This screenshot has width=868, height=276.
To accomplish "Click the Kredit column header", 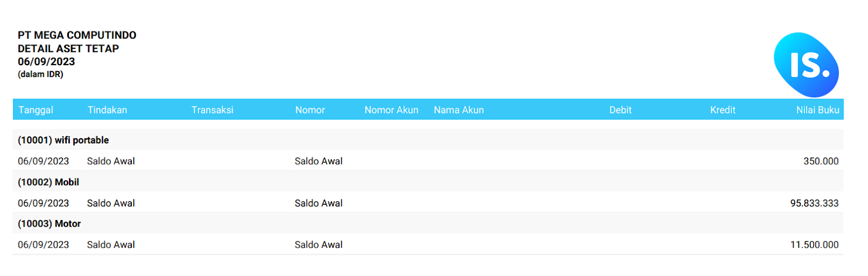I will click(x=723, y=110).
